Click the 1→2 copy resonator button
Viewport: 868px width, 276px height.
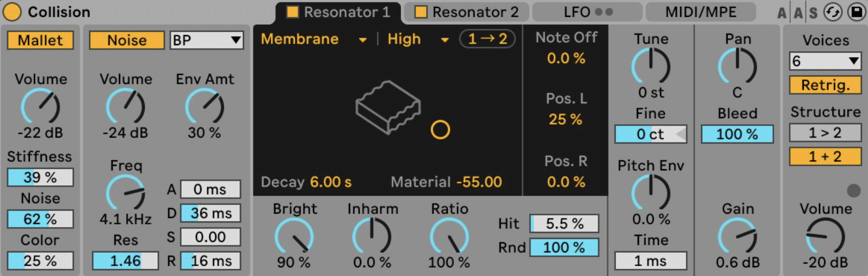point(487,39)
